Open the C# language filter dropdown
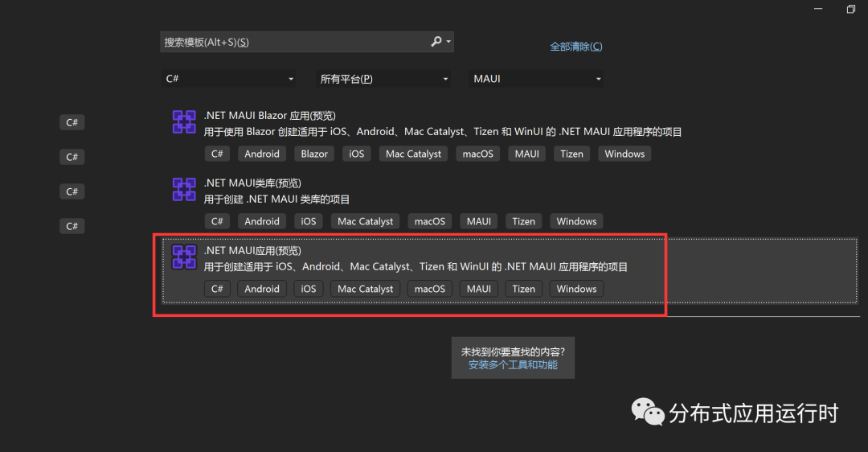 (x=228, y=79)
